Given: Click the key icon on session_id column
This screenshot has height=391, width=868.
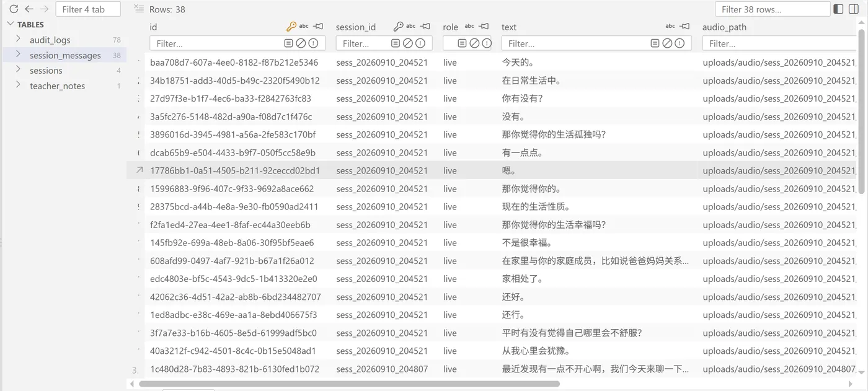Looking at the screenshot, I should click(399, 27).
